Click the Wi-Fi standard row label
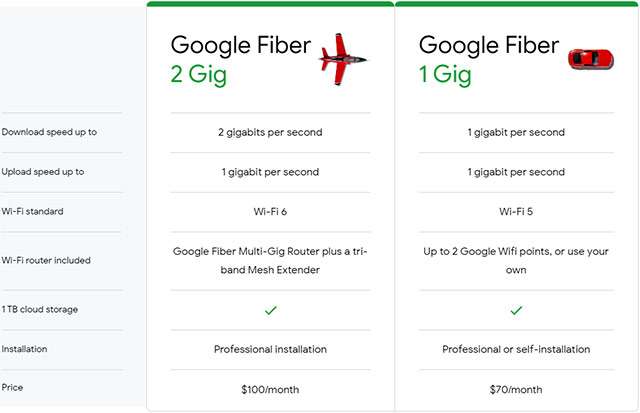The height and width of the screenshot is (413, 640). point(31,211)
